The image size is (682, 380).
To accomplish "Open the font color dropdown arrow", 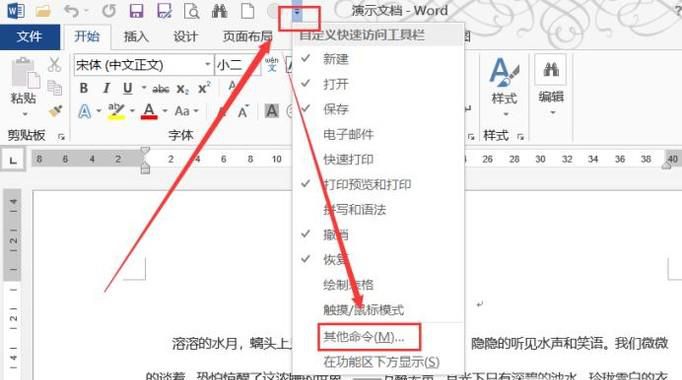I will 165,111.
